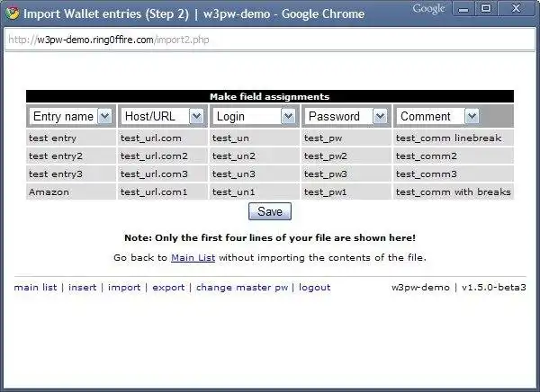Select the 'test_url.com1' cell
Image resolution: width=540 pixels, height=392 pixels.
point(163,192)
